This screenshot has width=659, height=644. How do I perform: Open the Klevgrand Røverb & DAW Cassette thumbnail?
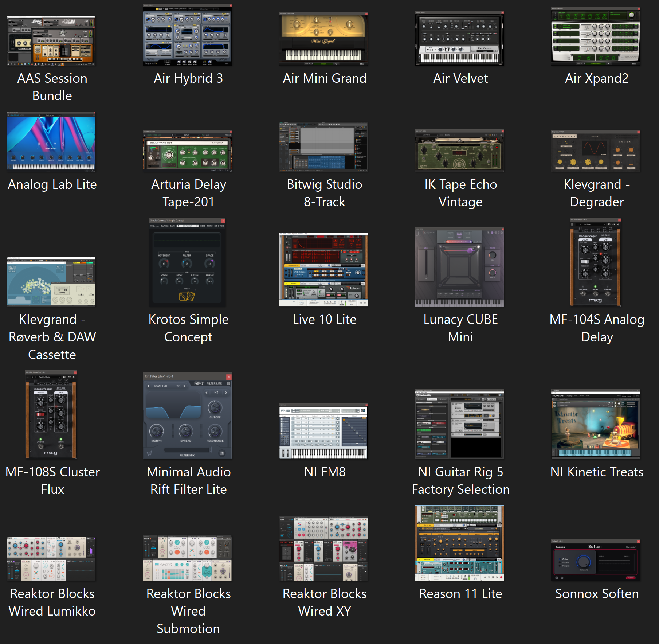51,281
